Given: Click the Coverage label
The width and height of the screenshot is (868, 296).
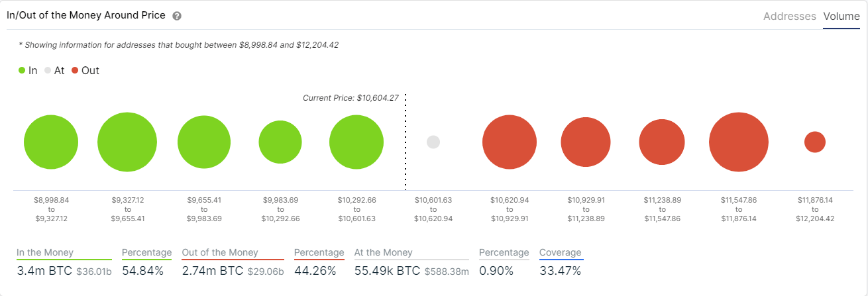Looking at the screenshot, I should click(561, 252).
